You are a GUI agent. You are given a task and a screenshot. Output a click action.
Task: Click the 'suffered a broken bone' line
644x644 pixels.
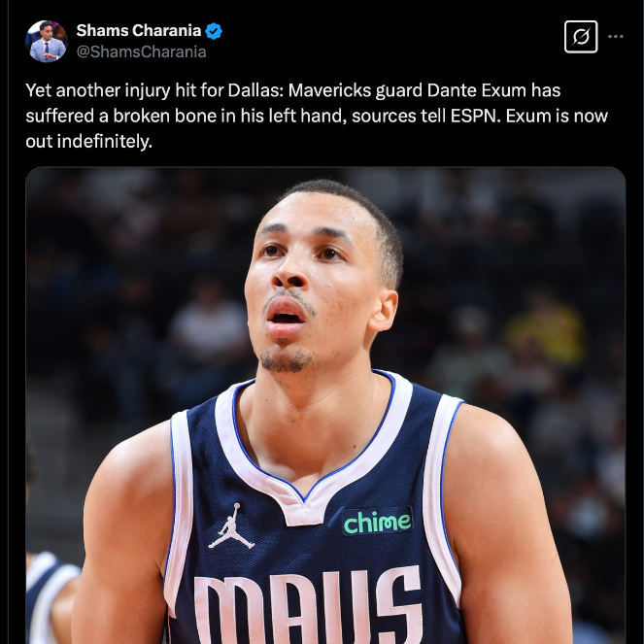pyautogui.click(x=317, y=117)
